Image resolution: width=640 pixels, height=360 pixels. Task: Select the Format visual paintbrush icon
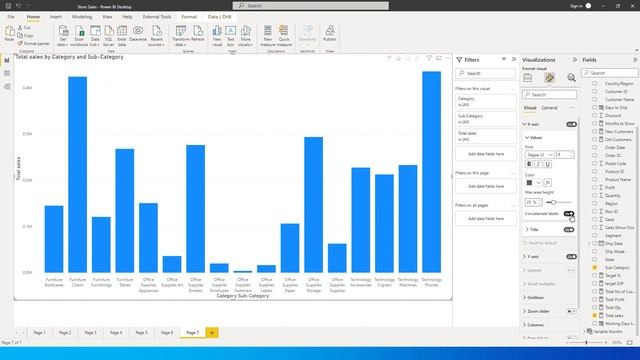549,78
